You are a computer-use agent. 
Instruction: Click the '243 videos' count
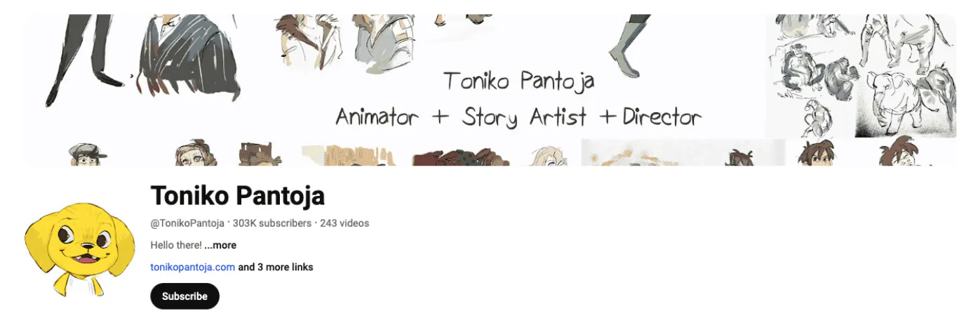click(x=344, y=223)
